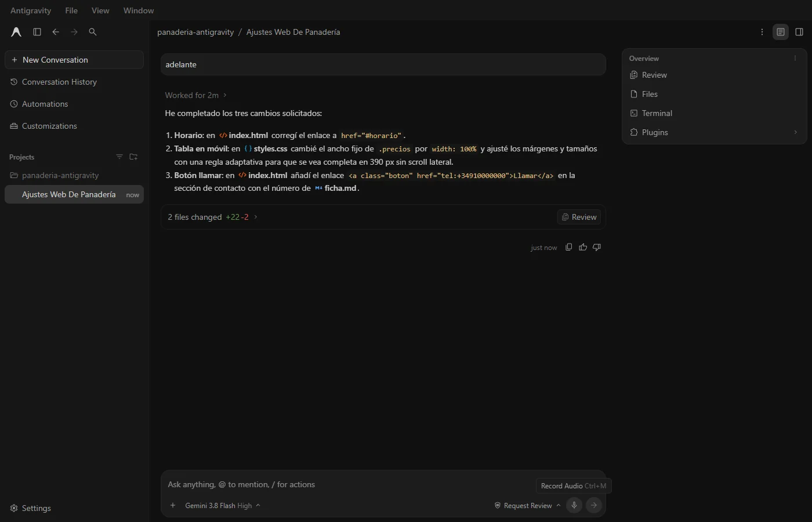Open Conversation History
Image resolution: width=812 pixels, height=522 pixels.
pos(74,82)
